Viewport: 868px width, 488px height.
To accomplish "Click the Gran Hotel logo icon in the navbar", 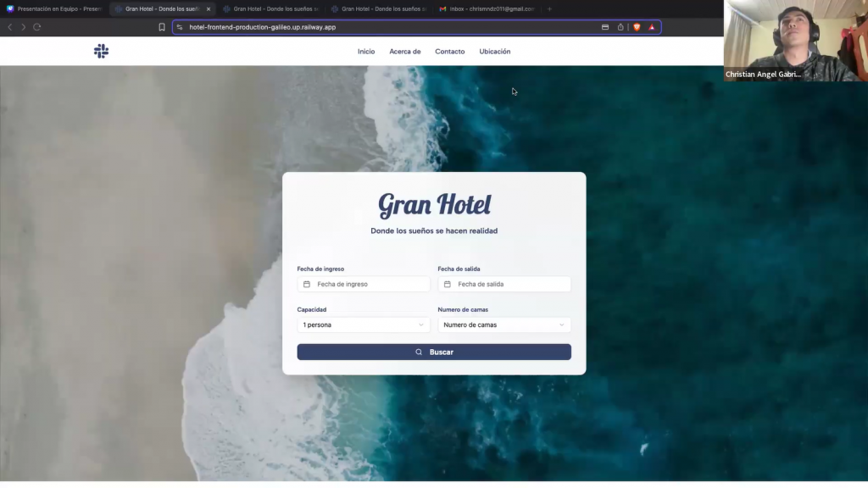I will (x=101, y=52).
